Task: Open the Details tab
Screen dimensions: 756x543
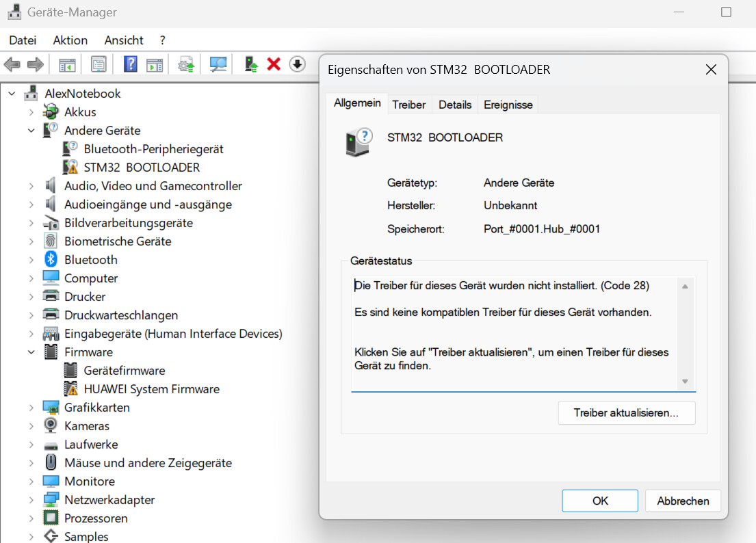Action: (x=454, y=104)
